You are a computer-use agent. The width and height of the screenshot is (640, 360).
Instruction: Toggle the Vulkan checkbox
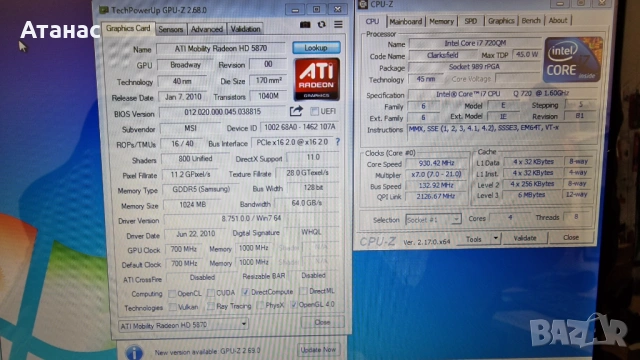point(173,307)
